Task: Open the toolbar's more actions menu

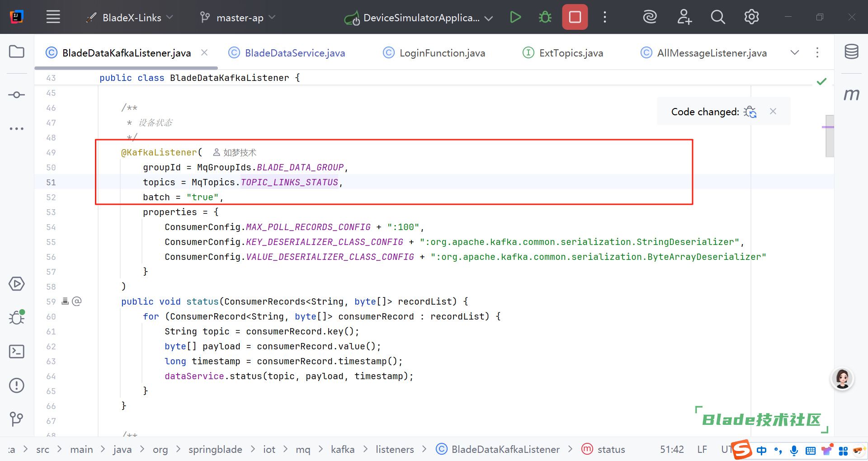Action: [x=605, y=17]
